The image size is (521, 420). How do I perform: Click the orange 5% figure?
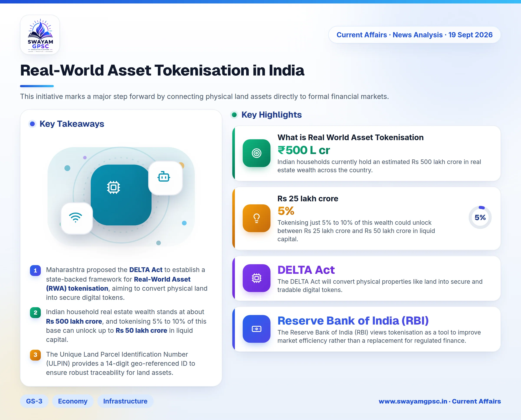click(286, 211)
